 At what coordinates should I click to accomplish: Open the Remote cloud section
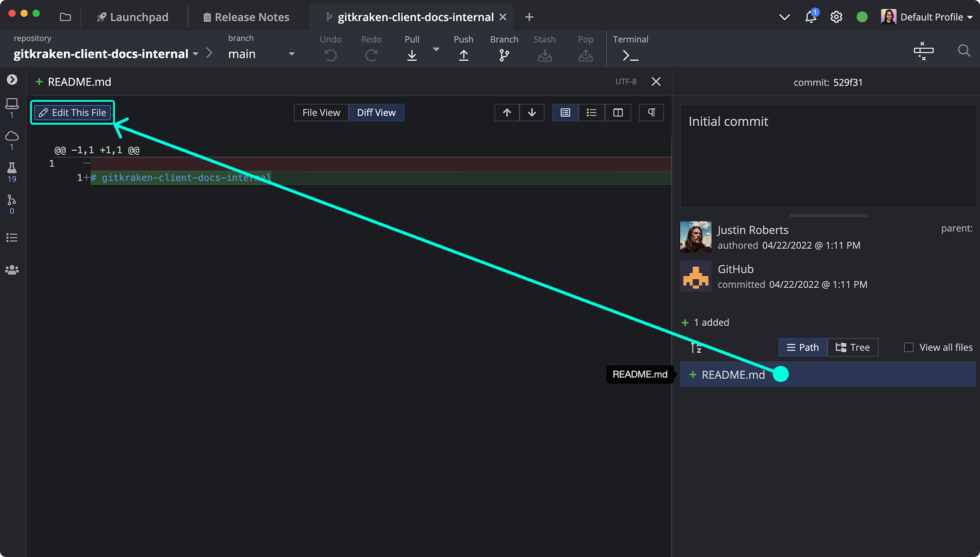tap(12, 140)
